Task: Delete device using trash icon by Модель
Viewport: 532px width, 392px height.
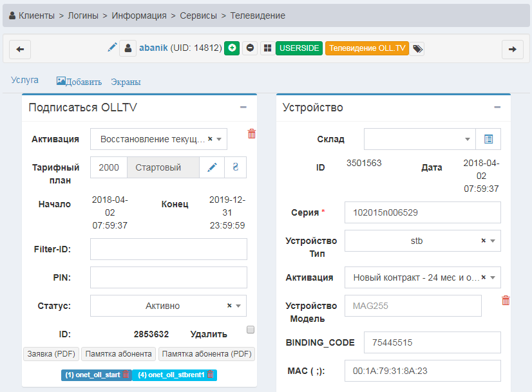Action: point(506,301)
